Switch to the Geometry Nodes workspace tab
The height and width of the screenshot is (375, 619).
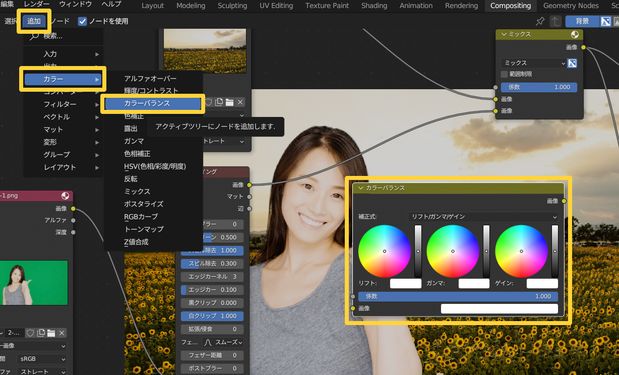(571, 6)
